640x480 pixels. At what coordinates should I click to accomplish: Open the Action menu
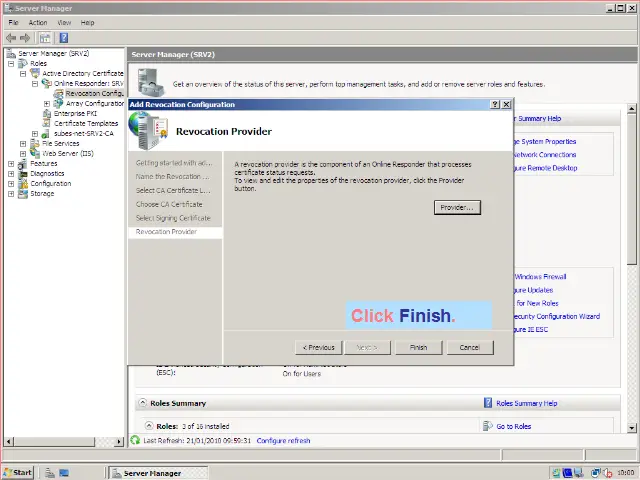(38, 23)
